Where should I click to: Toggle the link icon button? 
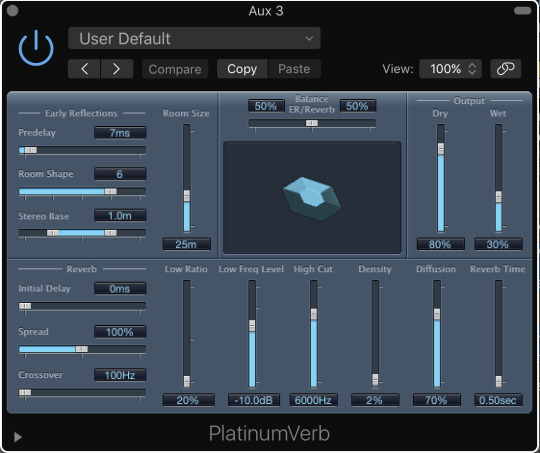point(506,69)
